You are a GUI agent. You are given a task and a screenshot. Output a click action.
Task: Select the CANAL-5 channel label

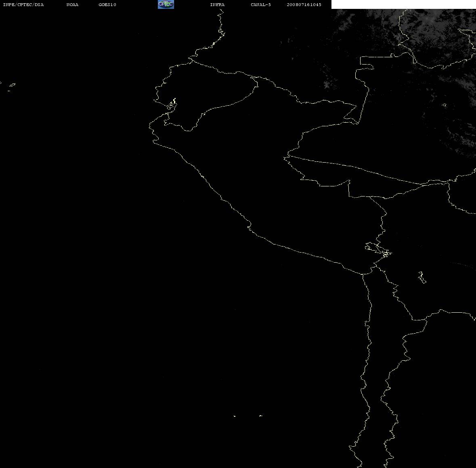[261, 4]
